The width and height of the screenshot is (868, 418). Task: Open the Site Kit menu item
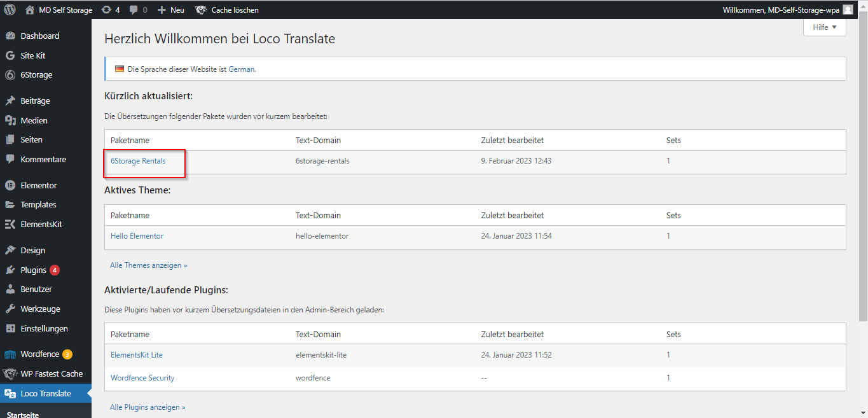(x=46, y=55)
